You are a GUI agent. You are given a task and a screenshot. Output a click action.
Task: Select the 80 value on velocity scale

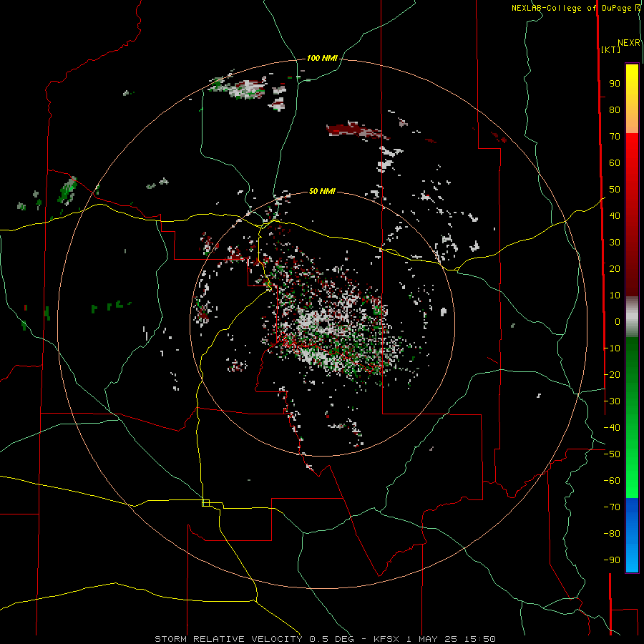click(615, 110)
